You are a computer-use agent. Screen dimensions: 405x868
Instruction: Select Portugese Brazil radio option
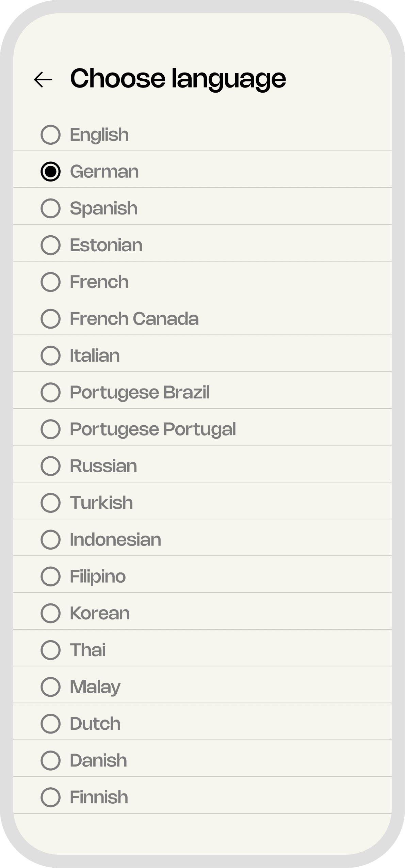click(50, 392)
